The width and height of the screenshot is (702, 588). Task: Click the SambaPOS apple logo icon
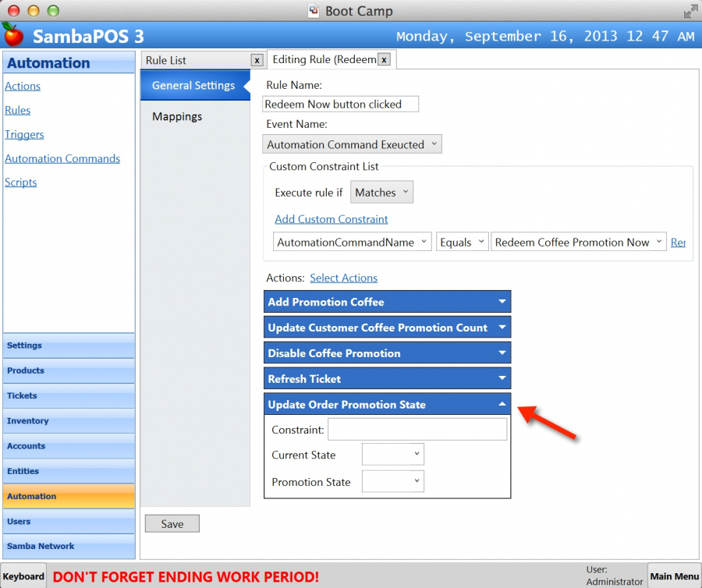pos(12,35)
